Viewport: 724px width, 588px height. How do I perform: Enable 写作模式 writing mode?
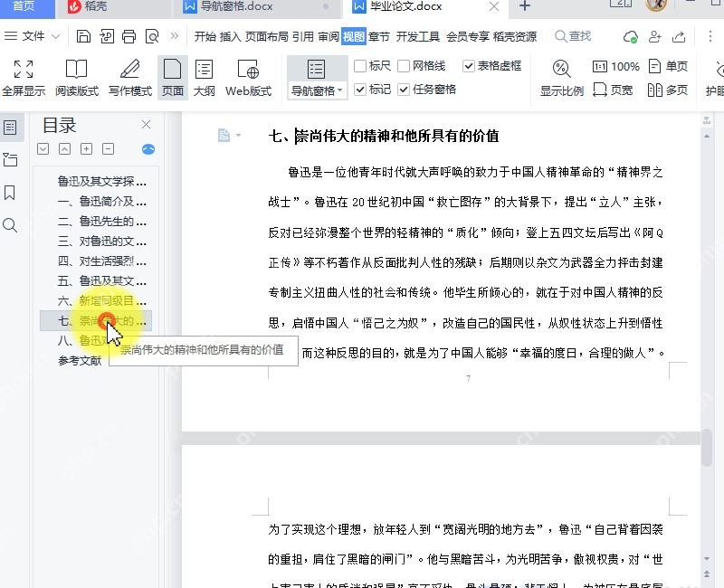click(x=130, y=78)
